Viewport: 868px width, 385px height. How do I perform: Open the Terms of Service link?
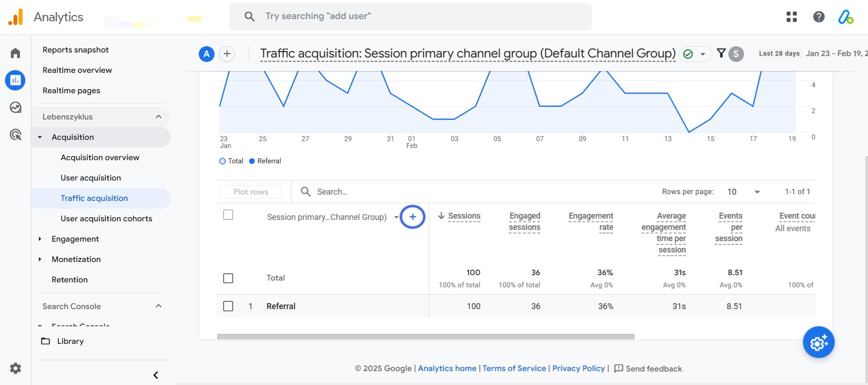pos(514,368)
